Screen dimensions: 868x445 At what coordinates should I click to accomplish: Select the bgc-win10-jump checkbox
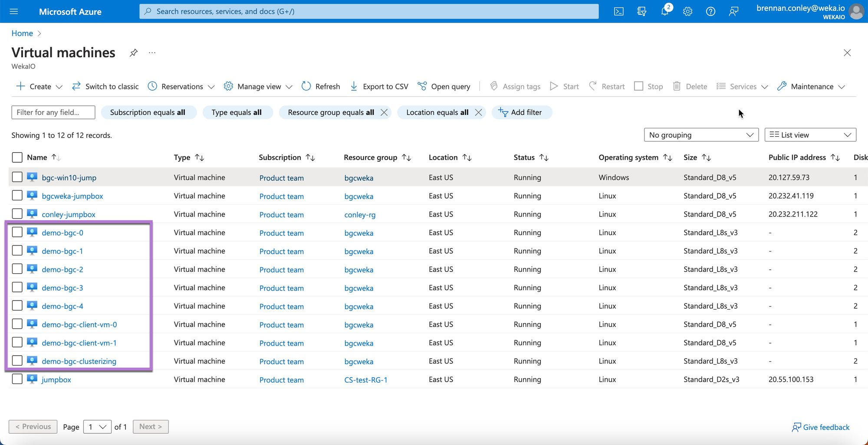[x=17, y=177]
